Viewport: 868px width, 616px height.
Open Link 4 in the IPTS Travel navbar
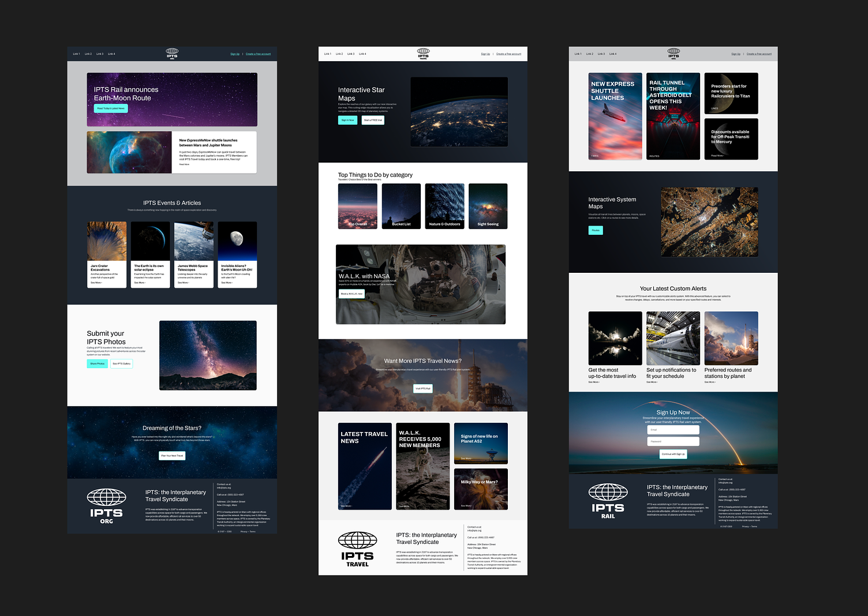(x=362, y=54)
